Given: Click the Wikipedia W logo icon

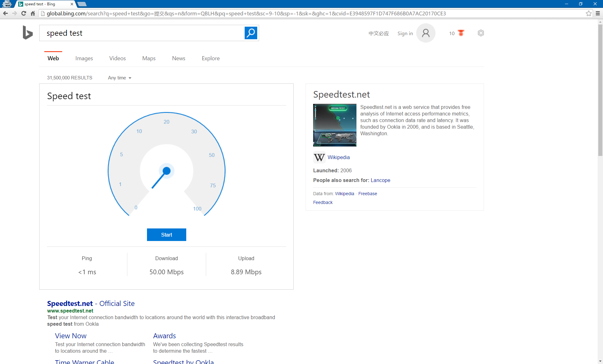Looking at the screenshot, I should pos(319,157).
